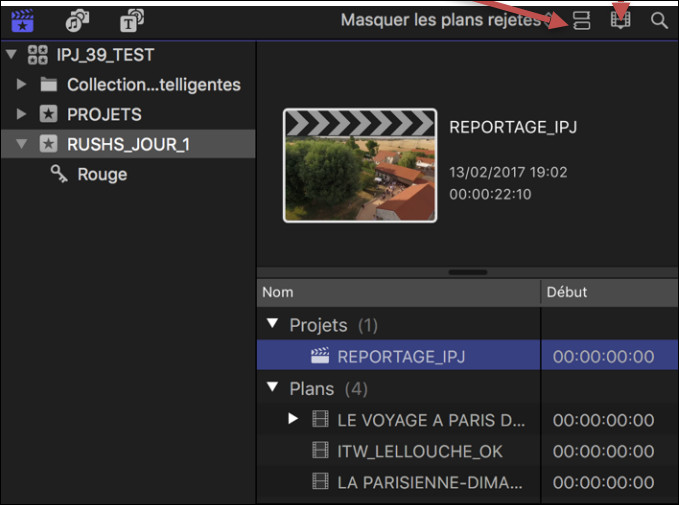Click LA PARISIENNE-DIMA start timecode
The image size is (679, 505).
[603, 482]
